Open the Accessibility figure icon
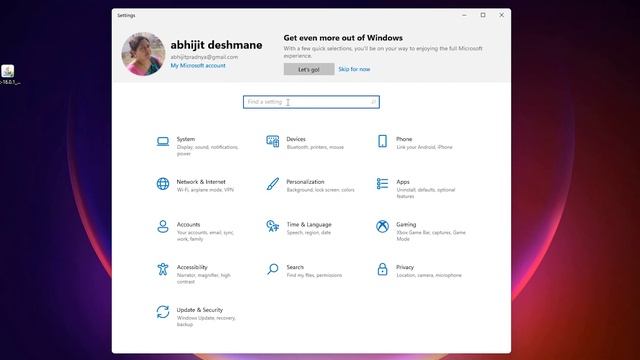640x360 pixels. tap(163, 269)
